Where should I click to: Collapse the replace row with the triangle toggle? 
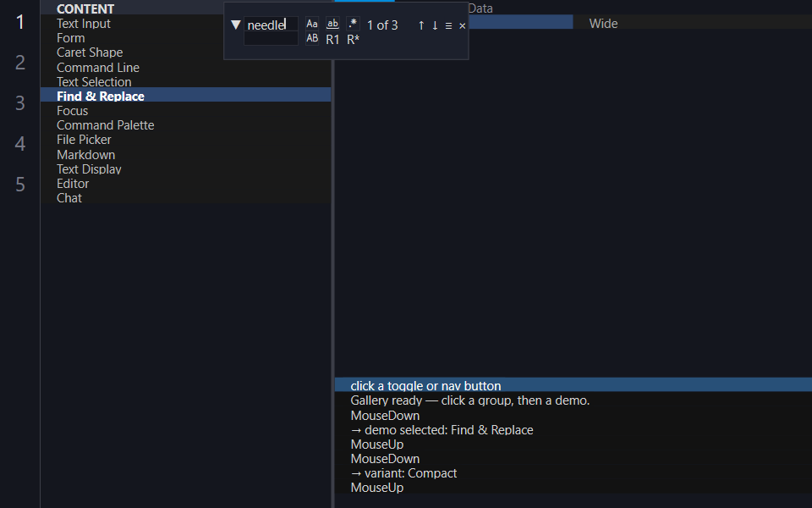click(x=236, y=25)
